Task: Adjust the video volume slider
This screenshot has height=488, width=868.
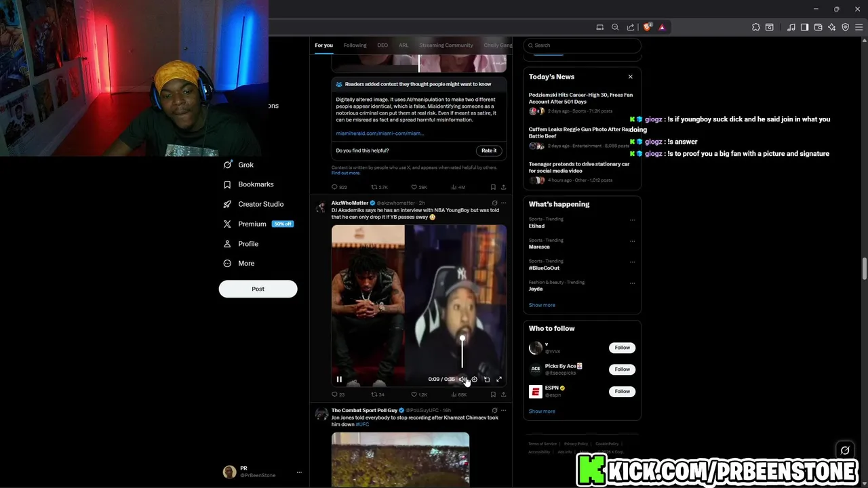Action: [x=462, y=352]
